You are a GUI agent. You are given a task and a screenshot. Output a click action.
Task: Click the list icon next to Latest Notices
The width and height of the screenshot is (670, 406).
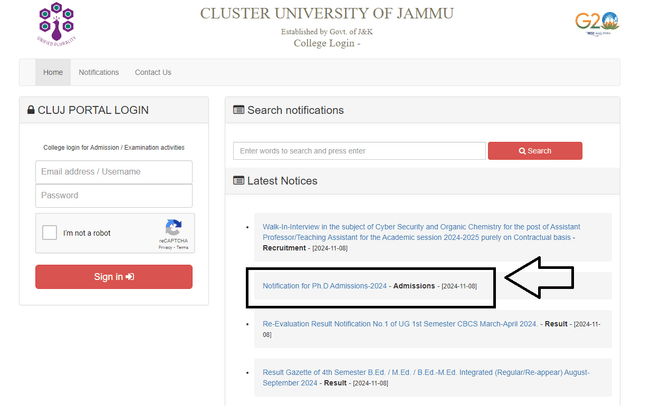click(x=238, y=180)
